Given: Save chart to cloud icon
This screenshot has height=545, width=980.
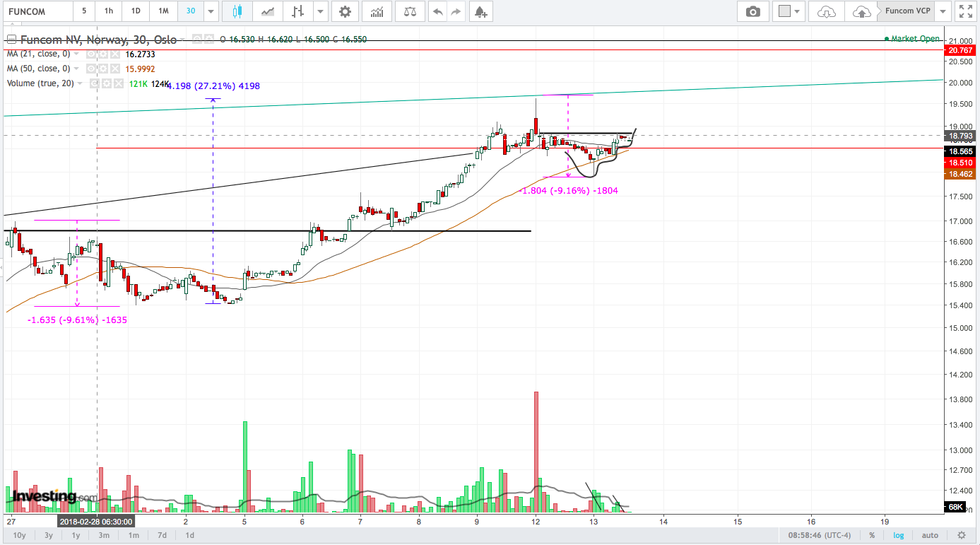Looking at the screenshot, I should click(x=861, y=11).
